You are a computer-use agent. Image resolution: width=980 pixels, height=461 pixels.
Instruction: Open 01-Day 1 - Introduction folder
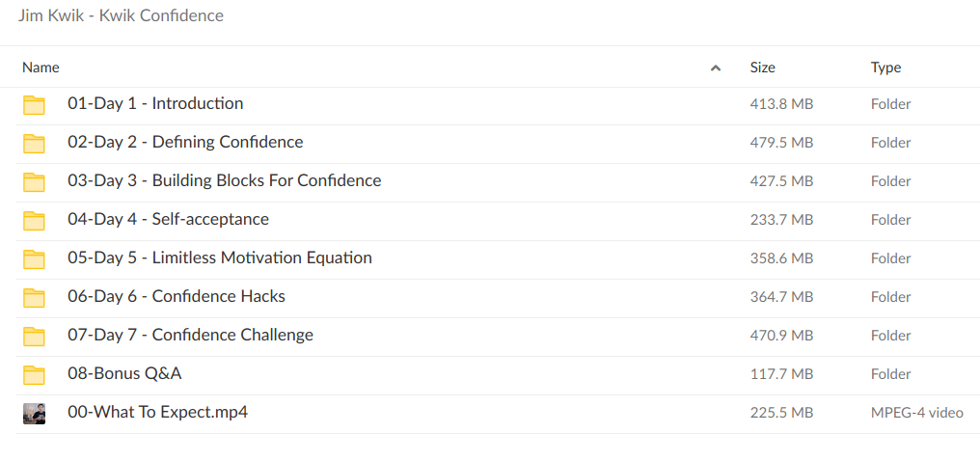155,103
